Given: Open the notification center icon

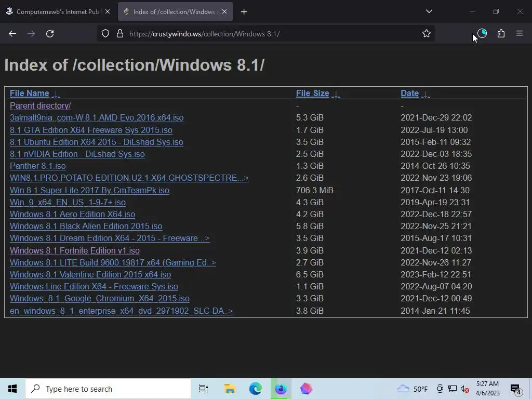Looking at the screenshot, I should click(x=516, y=389).
